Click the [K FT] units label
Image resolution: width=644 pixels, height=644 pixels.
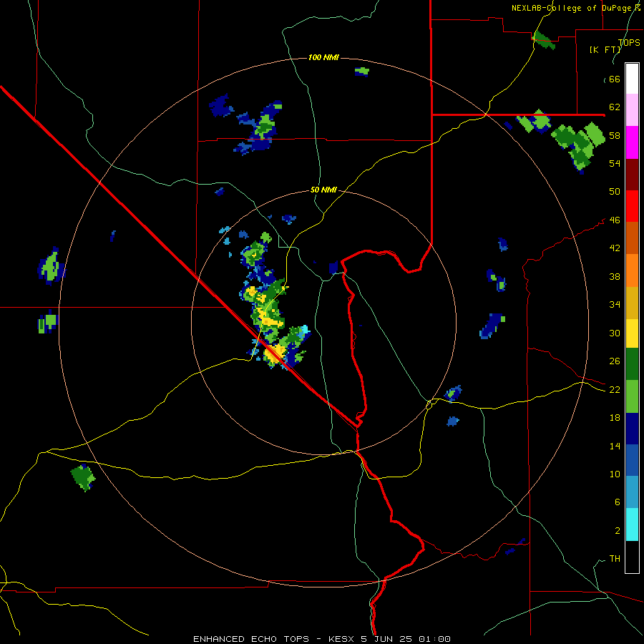click(605, 49)
